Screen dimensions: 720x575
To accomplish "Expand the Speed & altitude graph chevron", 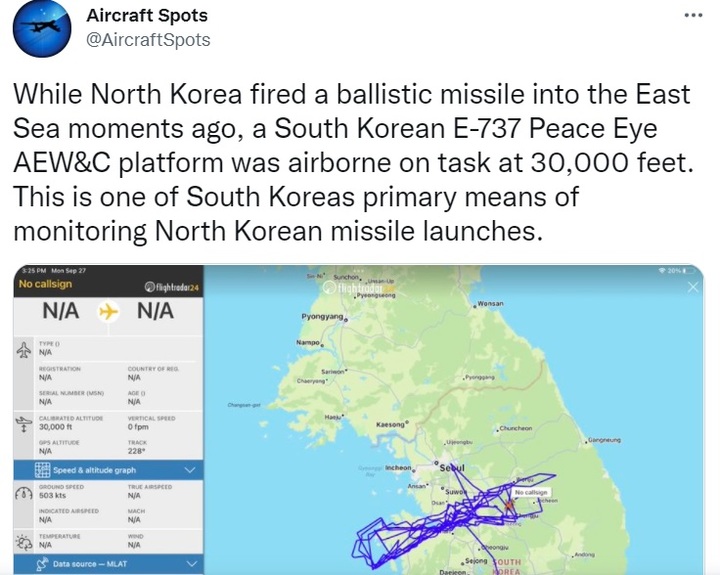I will tap(190, 469).
